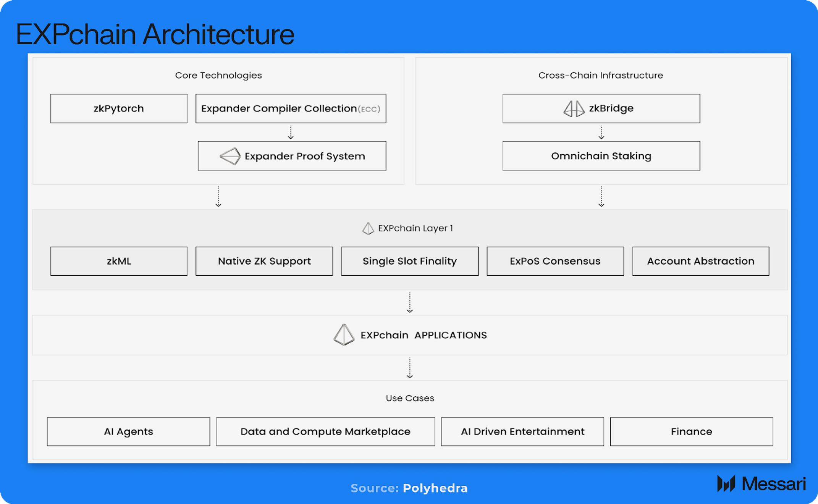Click the EXPchain Applications pyramid icon

pos(344,335)
